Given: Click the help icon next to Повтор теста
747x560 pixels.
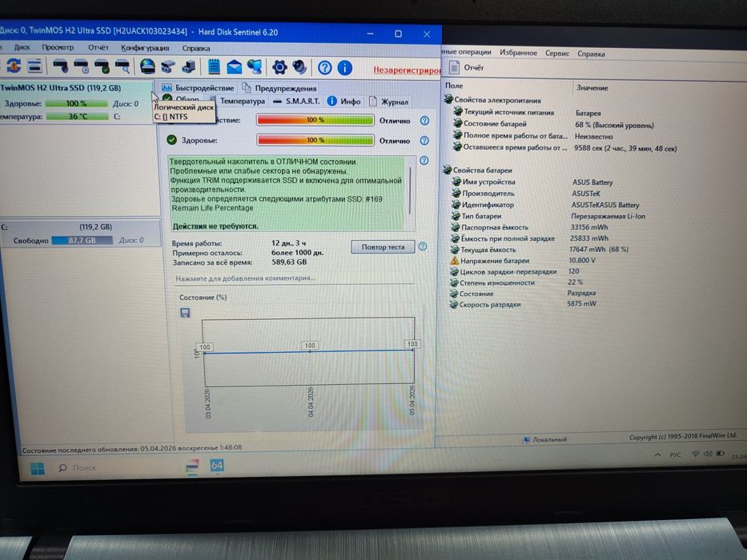Looking at the screenshot, I should (423, 246).
